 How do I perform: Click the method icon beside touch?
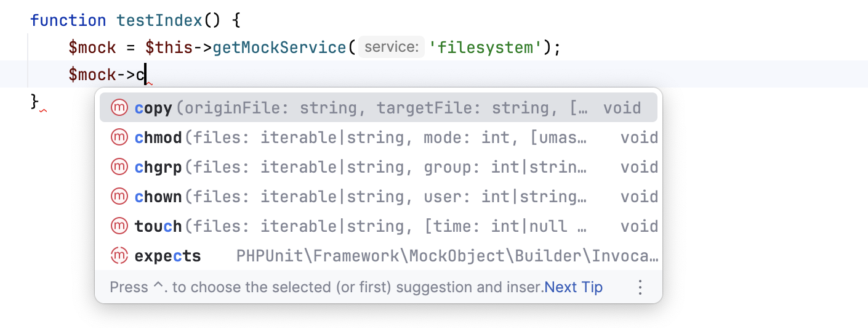coord(119,226)
